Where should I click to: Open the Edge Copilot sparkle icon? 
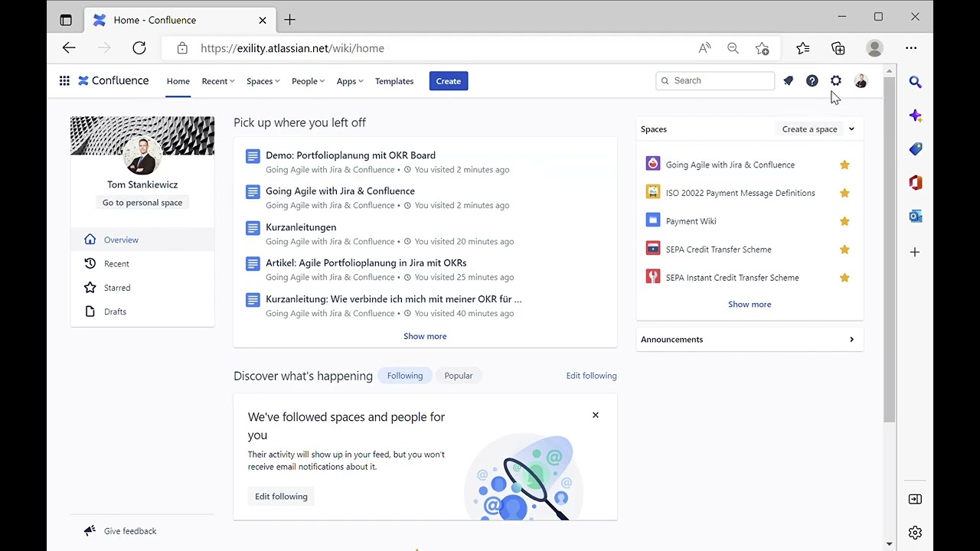click(x=916, y=116)
